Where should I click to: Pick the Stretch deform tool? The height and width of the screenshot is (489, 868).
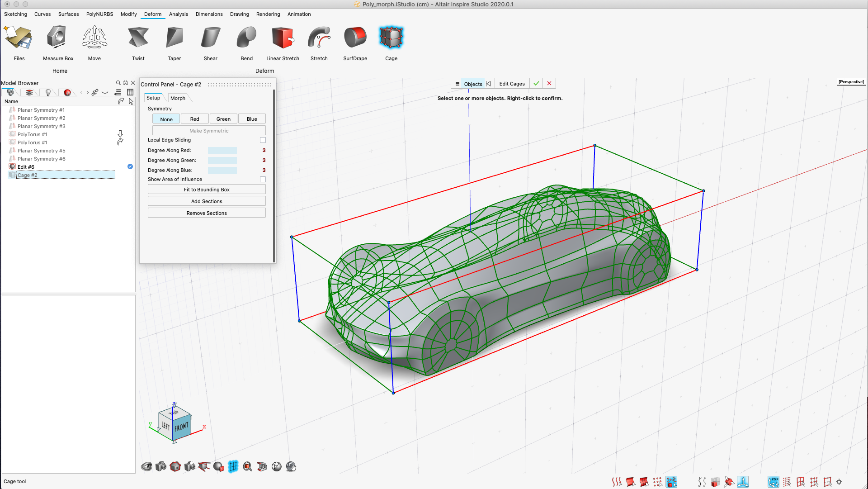click(x=319, y=43)
